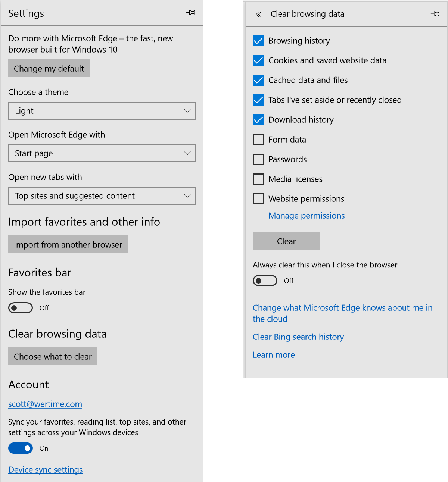The width and height of the screenshot is (448, 482).
Task: Enable always clear on browser close
Action: 265,281
